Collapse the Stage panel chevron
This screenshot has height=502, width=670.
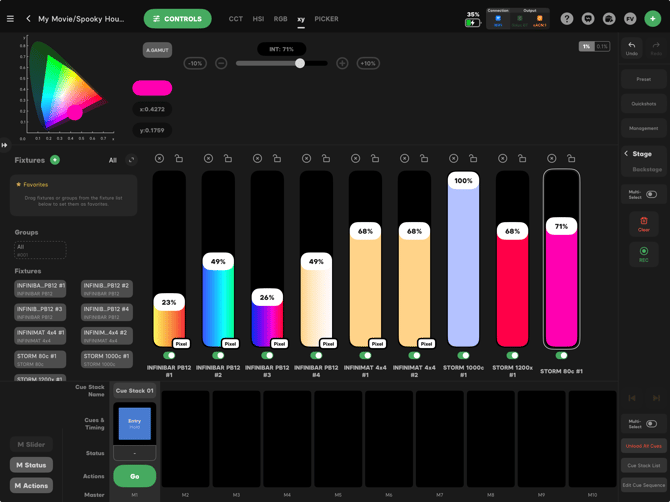626,153
